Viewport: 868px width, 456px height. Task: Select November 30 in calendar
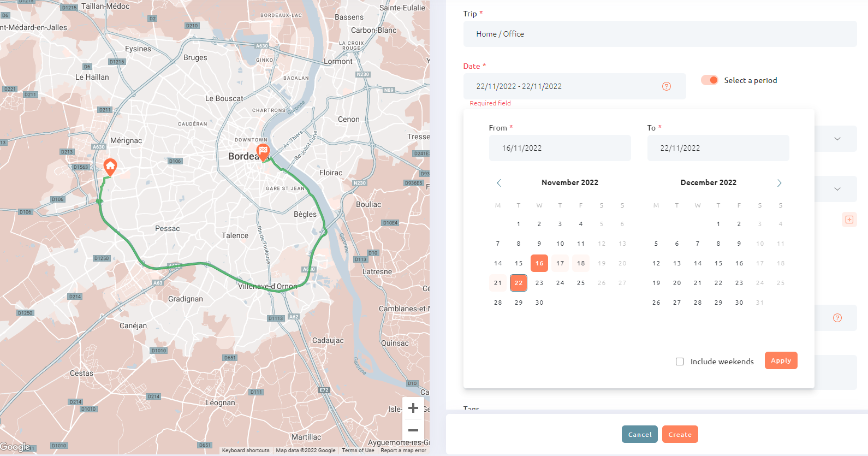[539, 303]
